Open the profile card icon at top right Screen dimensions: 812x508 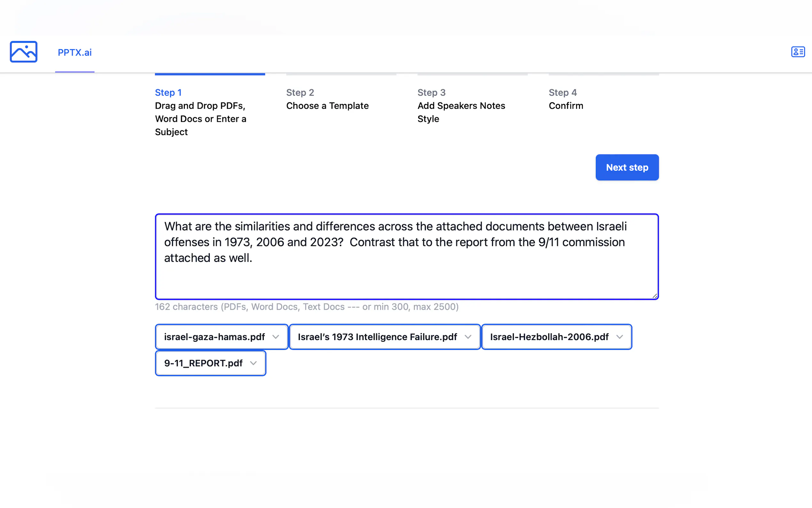pyautogui.click(x=798, y=52)
